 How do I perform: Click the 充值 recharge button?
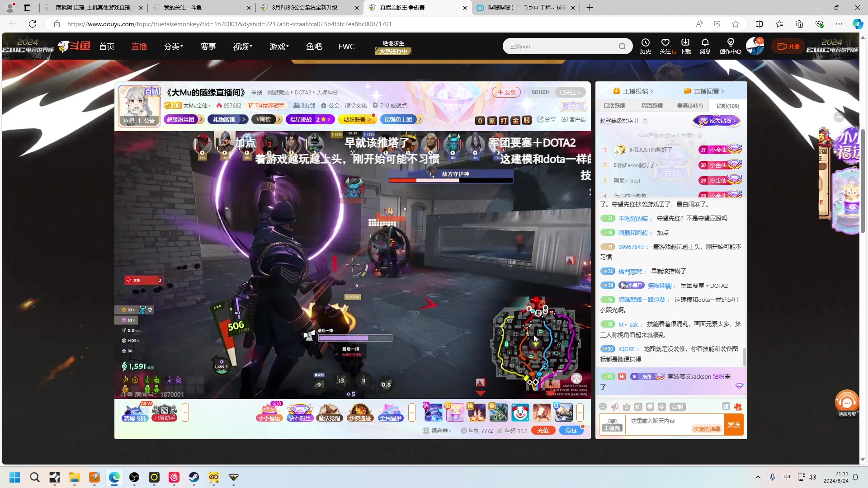[x=543, y=431]
